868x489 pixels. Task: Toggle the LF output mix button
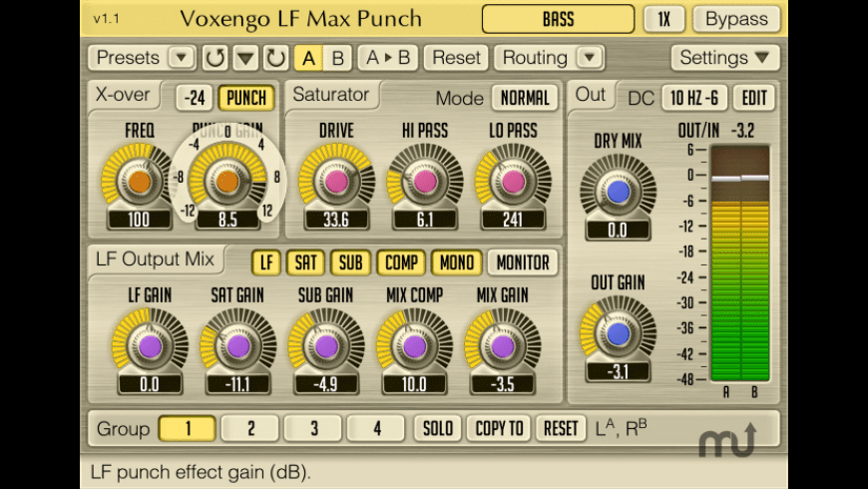(x=266, y=262)
